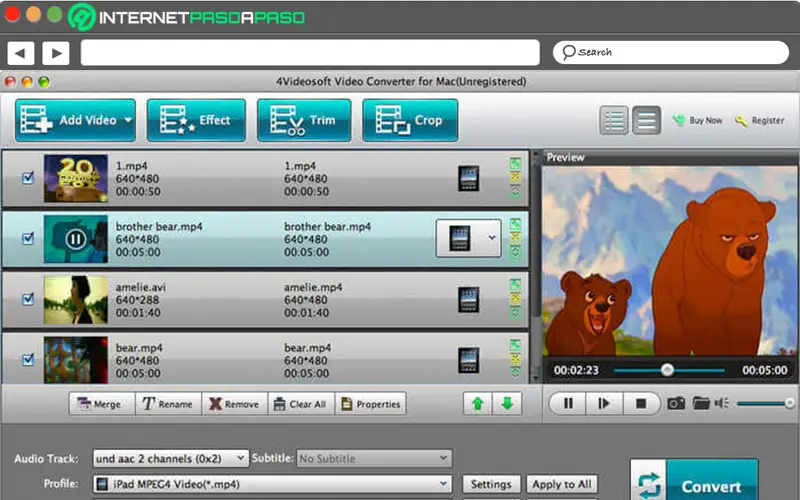Click the browser back arrow button
The height and width of the screenshot is (500, 800).
[x=20, y=53]
